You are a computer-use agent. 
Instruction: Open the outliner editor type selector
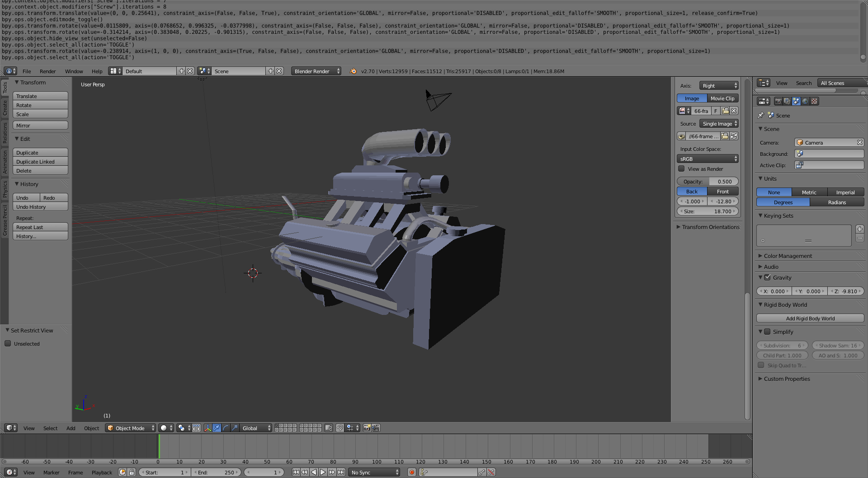[x=764, y=83]
